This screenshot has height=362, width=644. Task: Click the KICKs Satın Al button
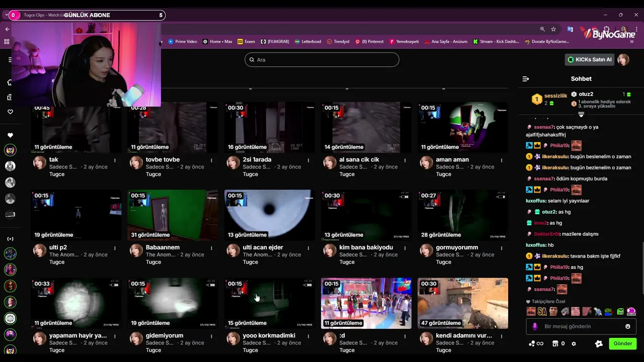coord(589,60)
